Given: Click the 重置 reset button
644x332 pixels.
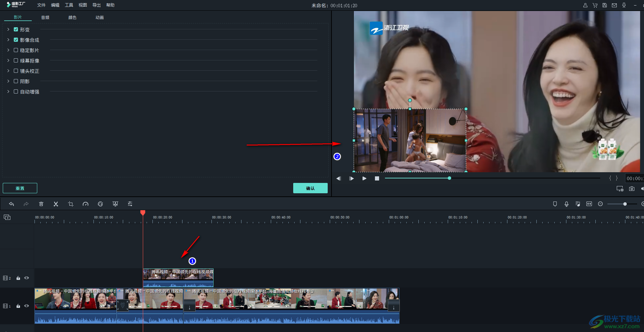Looking at the screenshot, I should tap(20, 188).
